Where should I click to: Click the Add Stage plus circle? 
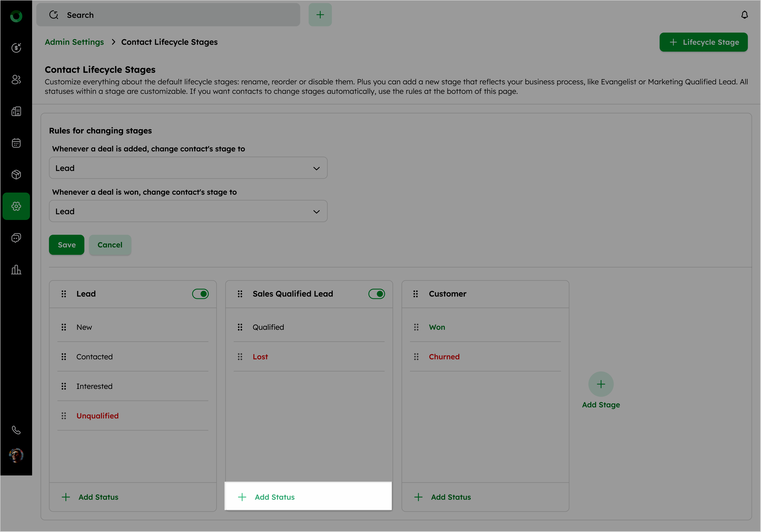click(601, 384)
